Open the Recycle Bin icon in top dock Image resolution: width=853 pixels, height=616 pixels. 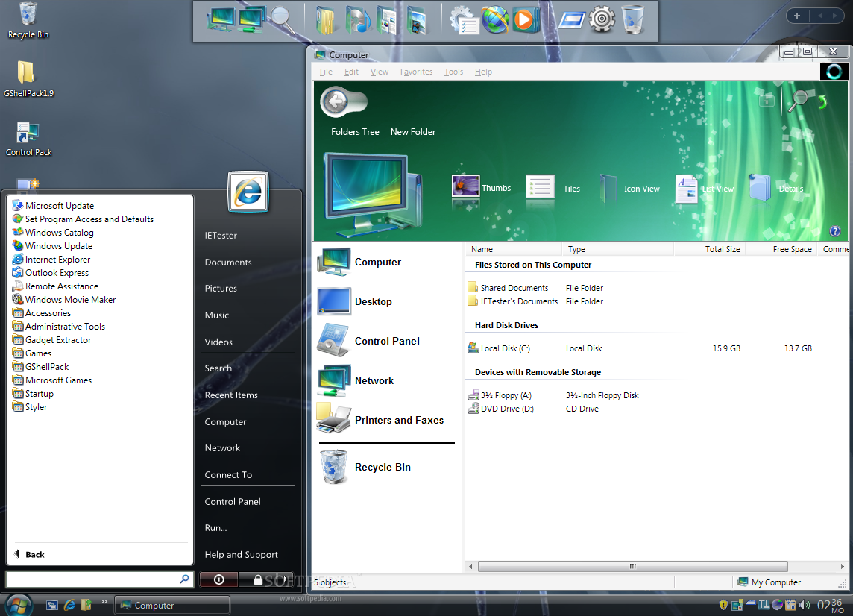click(633, 20)
